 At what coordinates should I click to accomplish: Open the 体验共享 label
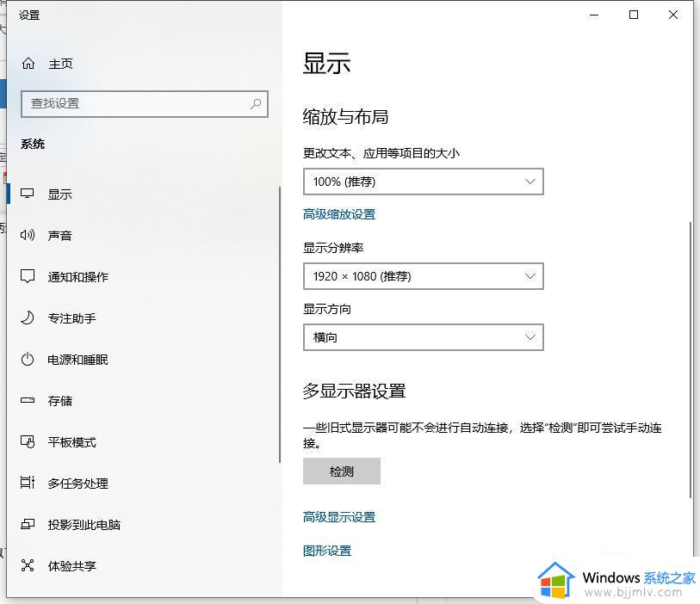71,566
